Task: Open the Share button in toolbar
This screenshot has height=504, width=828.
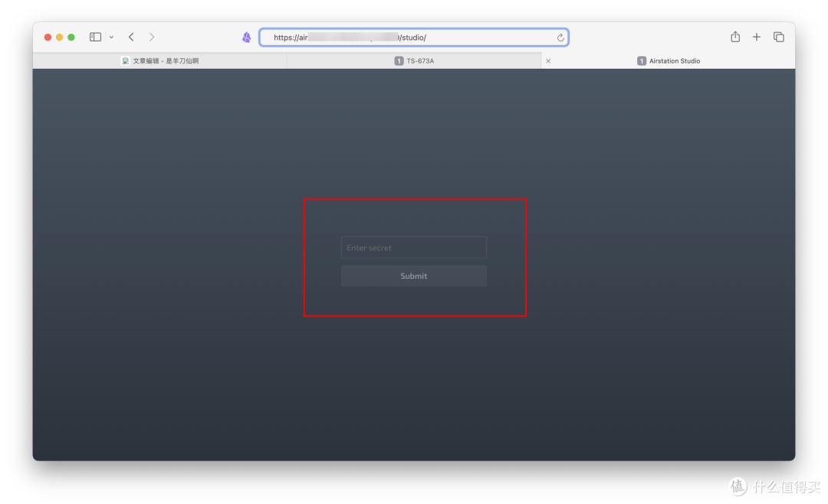Action: (x=735, y=37)
